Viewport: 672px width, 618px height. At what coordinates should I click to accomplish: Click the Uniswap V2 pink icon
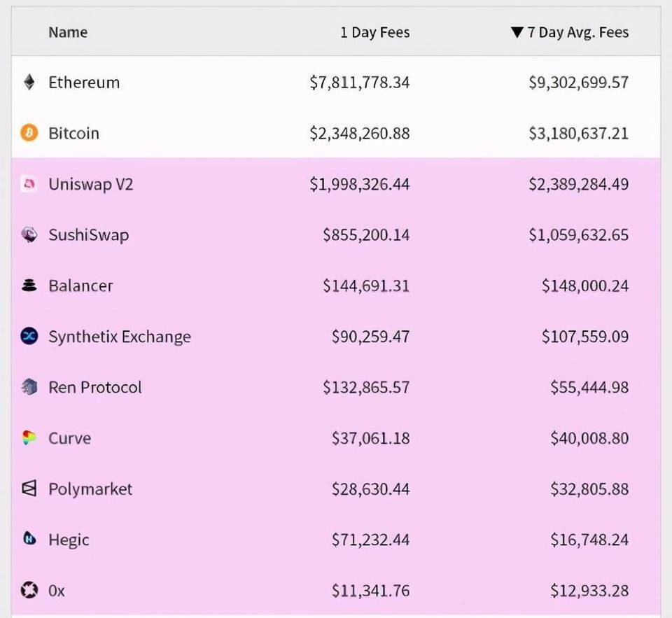pyautogui.click(x=29, y=184)
